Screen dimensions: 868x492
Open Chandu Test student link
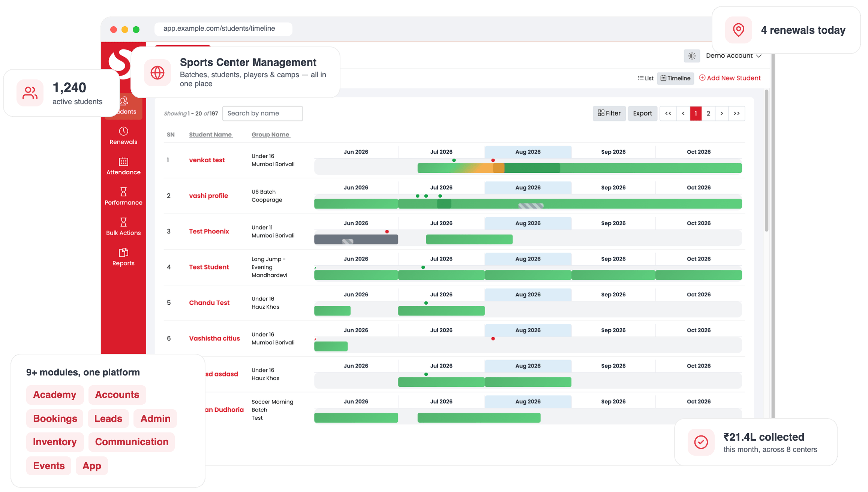[209, 302]
